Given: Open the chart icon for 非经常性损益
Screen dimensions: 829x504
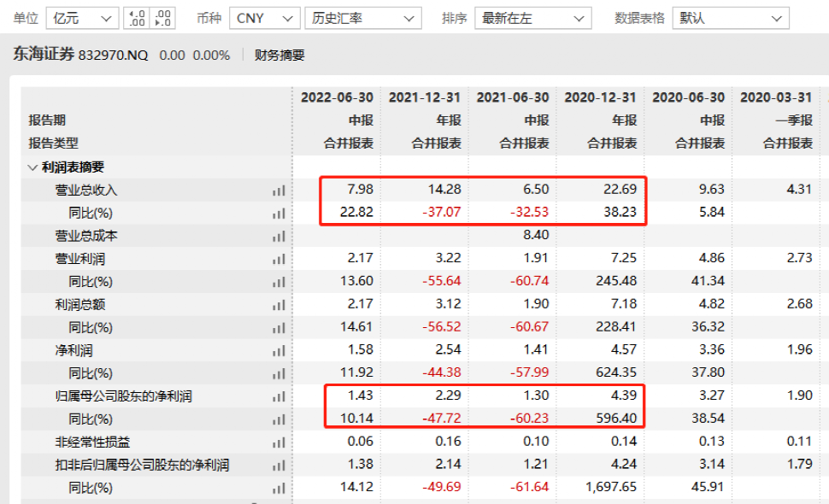Looking at the screenshot, I should [x=278, y=442].
